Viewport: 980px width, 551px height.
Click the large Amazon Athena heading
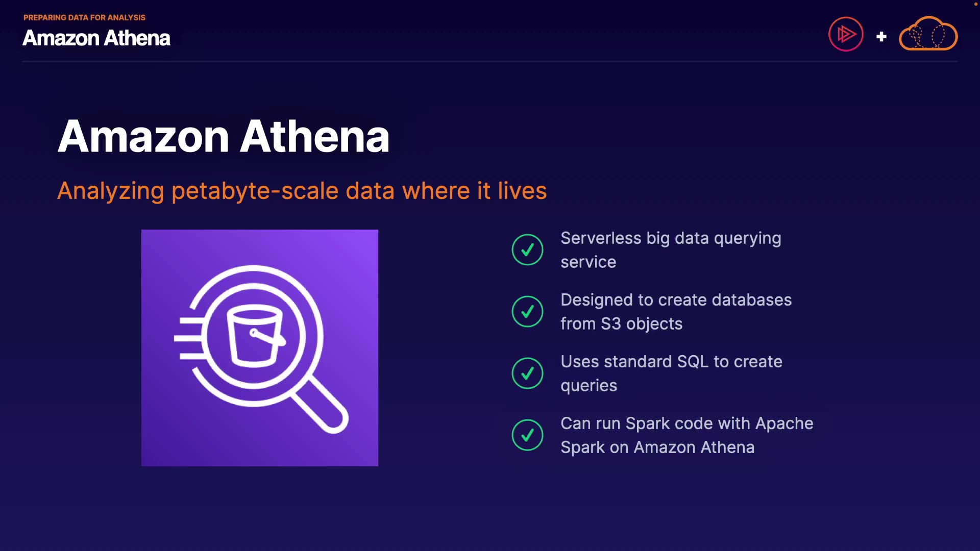click(x=224, y=137)
